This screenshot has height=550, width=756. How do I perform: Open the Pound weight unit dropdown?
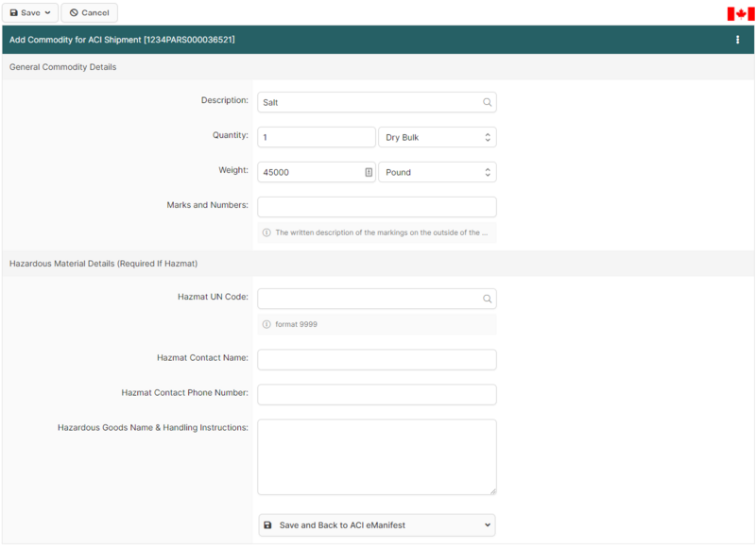[437, 172]
